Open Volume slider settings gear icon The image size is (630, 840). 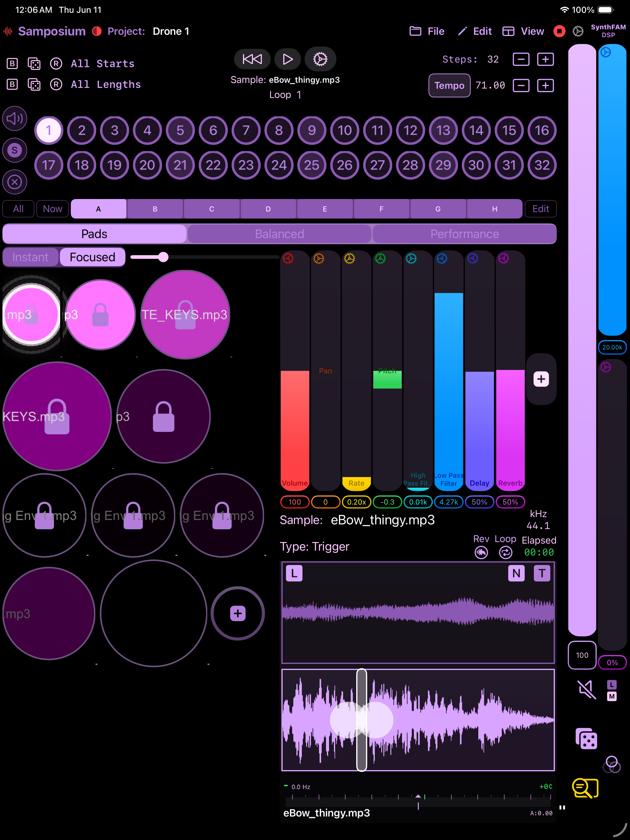point(288,259)
